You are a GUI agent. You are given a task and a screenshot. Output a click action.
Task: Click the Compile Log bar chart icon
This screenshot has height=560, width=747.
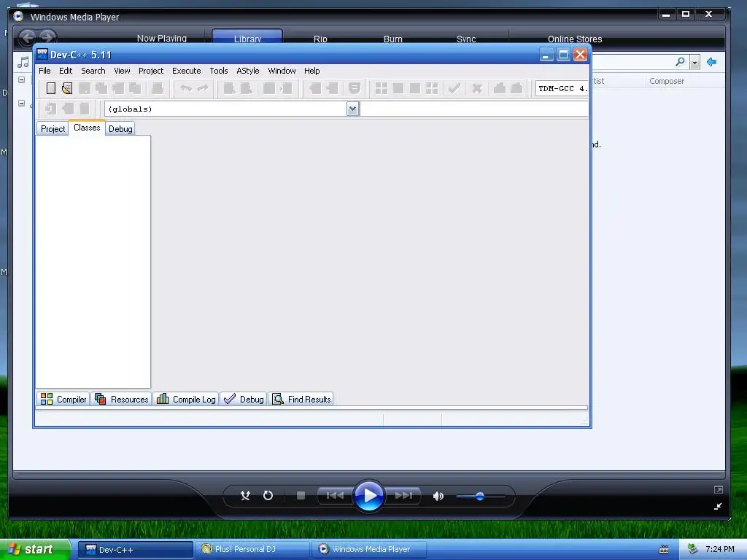click(x=163, y=399)
